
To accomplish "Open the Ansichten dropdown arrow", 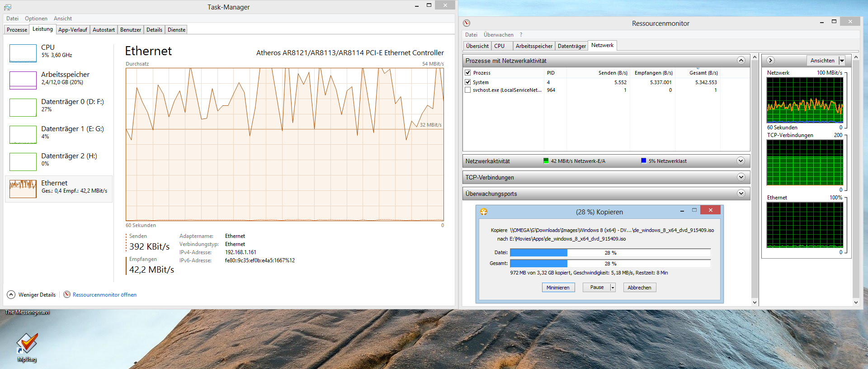I will click(x=842, y=61).
